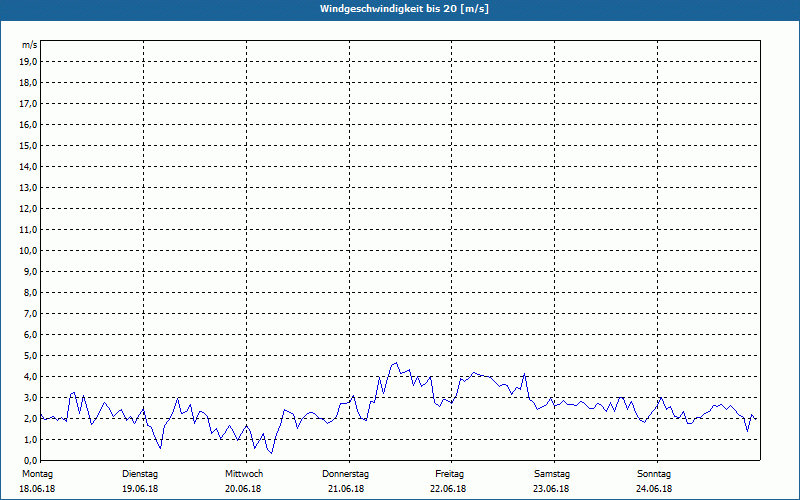The width and height of the screenshot is (800, 500).
Task: Click the date label 22.06.18
Action: pos(449,489)
